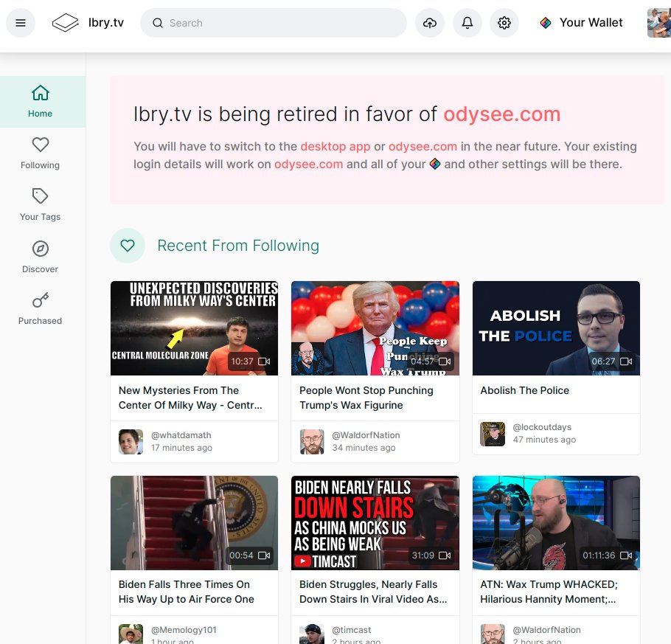
Task: Click the lbry.tv brand name text
Action: 105,23
